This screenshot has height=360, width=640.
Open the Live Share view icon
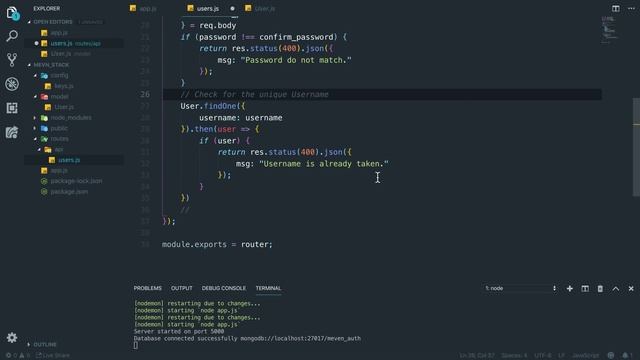(x=12, y=132)
